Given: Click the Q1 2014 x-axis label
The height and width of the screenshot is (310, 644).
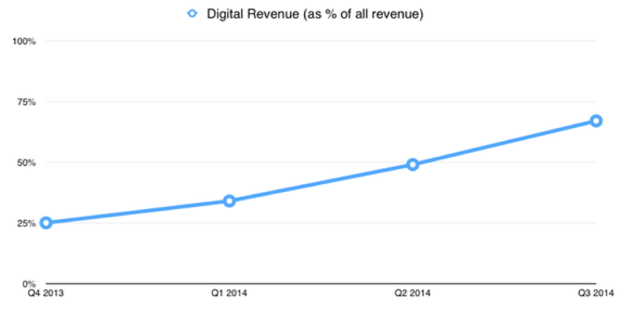Looking at the screenshot, I should 229,294.
